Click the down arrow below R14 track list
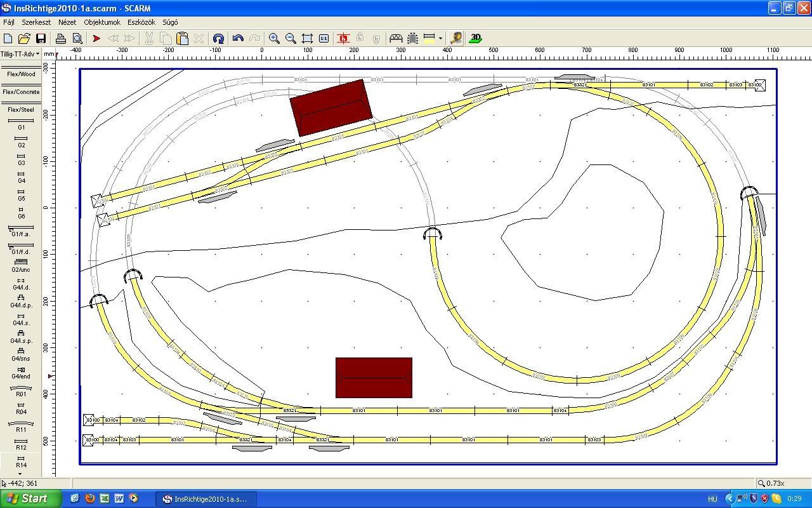Viewport: 812px width, 508px height. pos(20,474)
